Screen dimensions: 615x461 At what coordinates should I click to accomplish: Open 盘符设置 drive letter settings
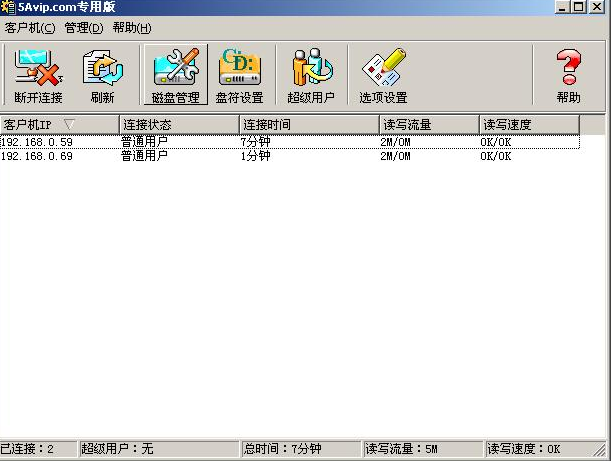[239, 75]
